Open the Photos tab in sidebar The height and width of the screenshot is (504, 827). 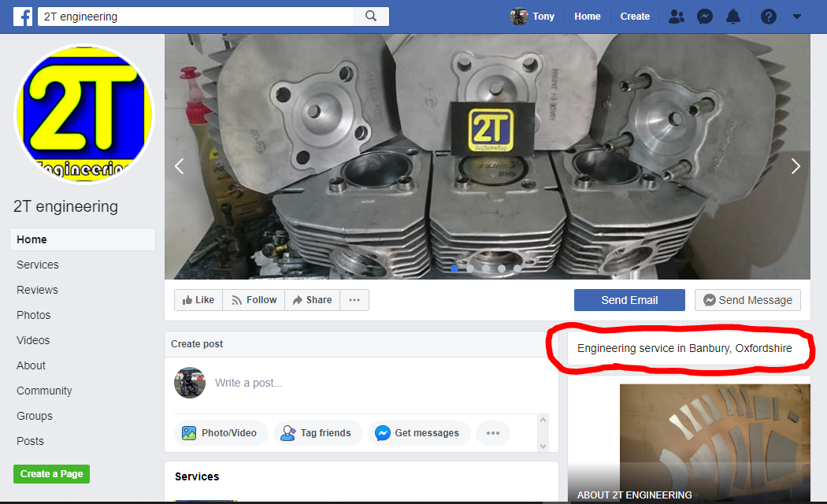(x=33, y=315)
